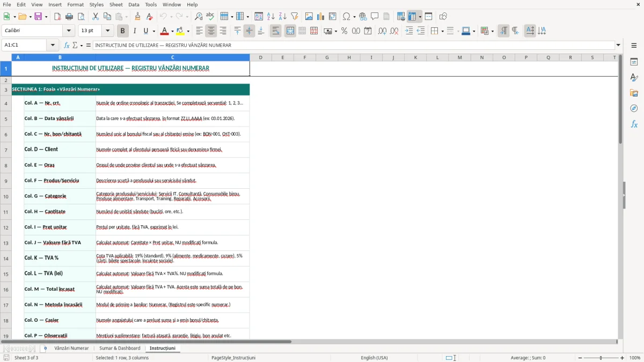Screen dimensions: 644x362
Task: Open the font size dropdown
Action: click(x=108, y=31)
